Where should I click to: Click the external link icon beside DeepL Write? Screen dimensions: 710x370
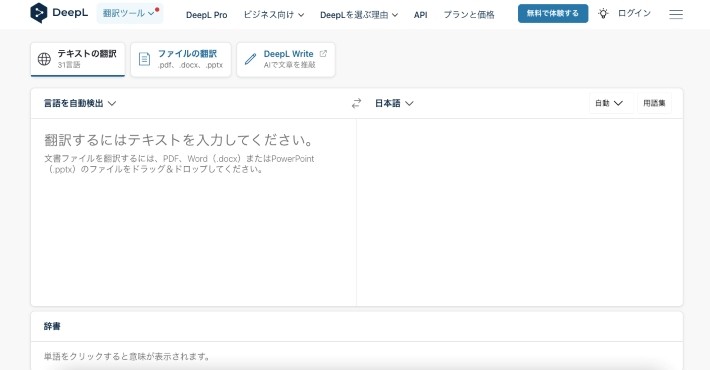(323, 53)
